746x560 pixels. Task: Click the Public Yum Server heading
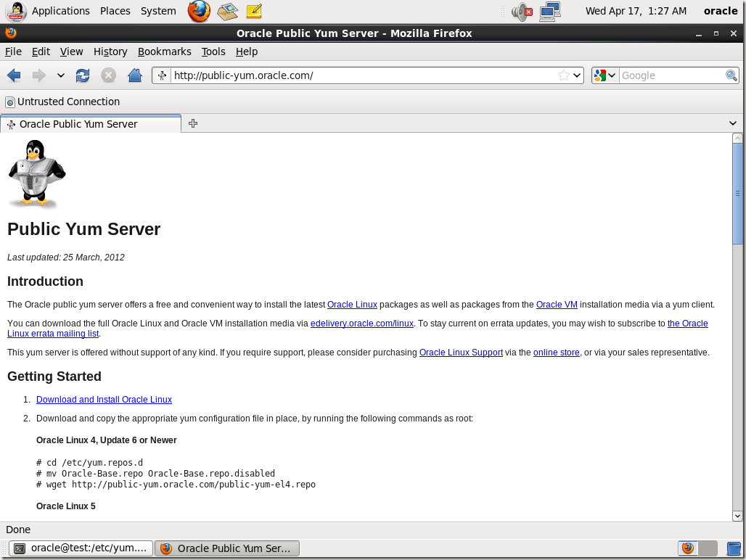point(83,229)
